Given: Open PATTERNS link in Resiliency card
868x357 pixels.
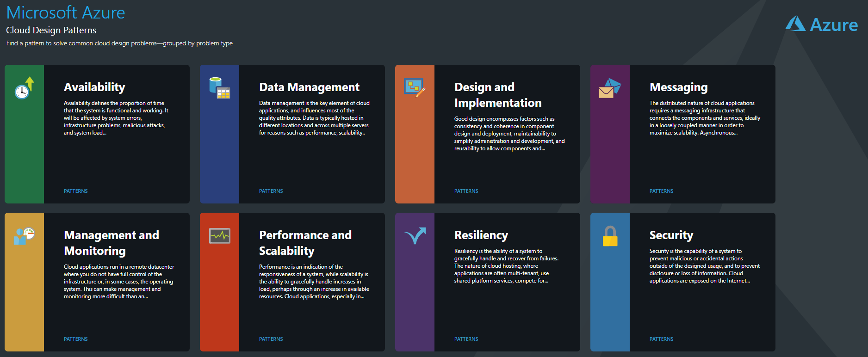Looking at the screenshot, I should (x=466, y=339).
